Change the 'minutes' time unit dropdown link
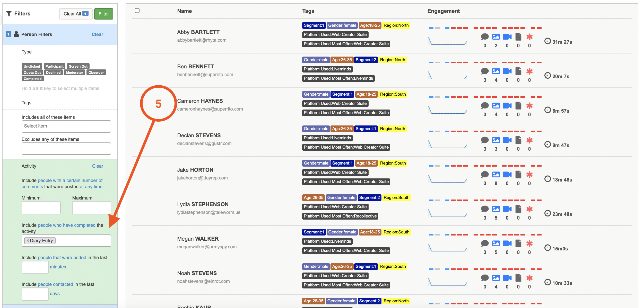This screenshot has width=644, height=308. point(58,267)
